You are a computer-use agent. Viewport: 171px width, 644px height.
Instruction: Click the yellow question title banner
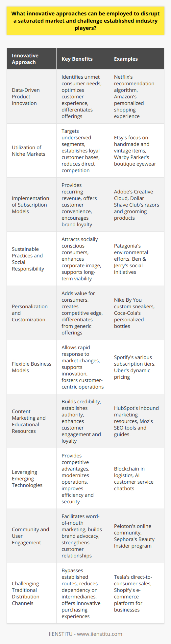point(85,21)
